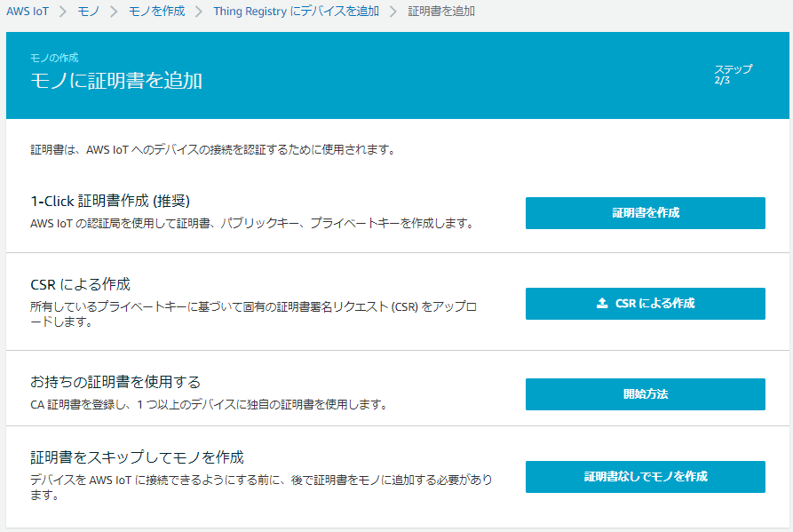Select the お持ちの証明書を使用する heading
This screenshot has height=532, width=793.
(115, 382)
